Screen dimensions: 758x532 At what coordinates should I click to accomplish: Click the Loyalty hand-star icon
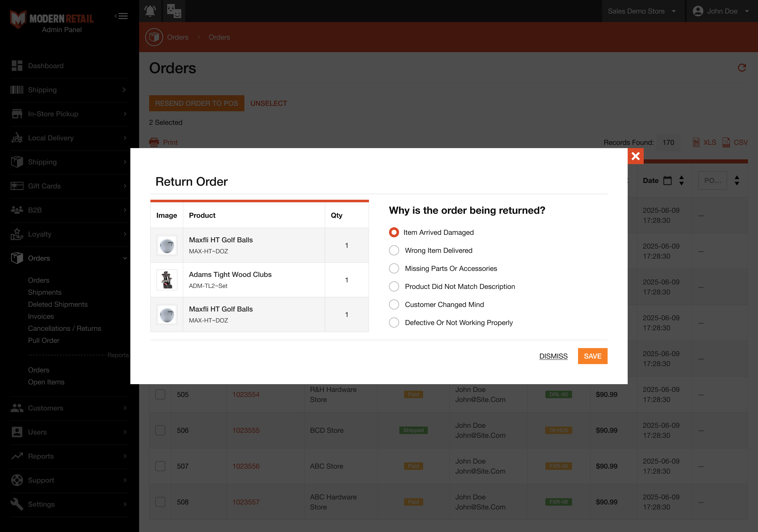tap(17, 234)
